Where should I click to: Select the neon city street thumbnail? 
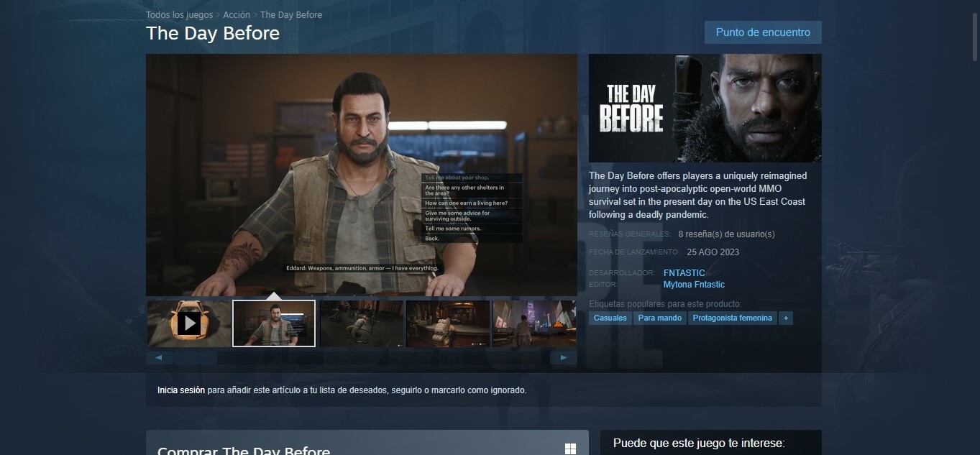click(533, 323)
